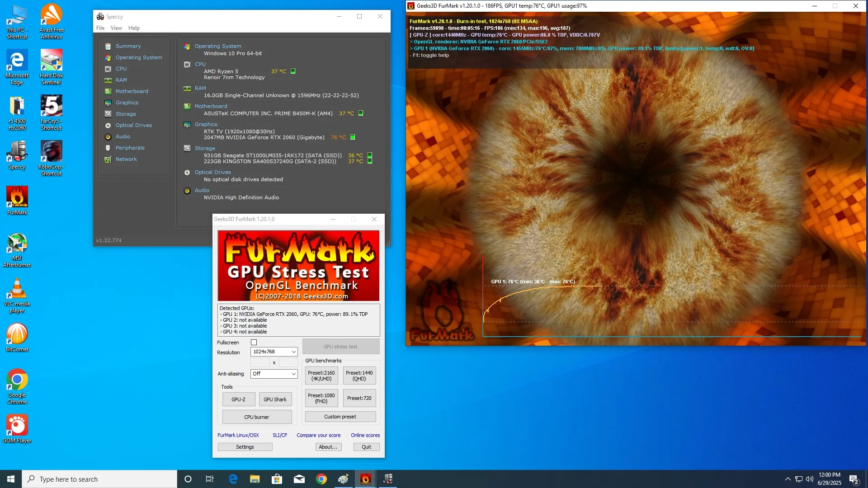This screenshot has height=488, width=868.
Task: Run Preset:1080 (FHD) benchmark
Action: click(321, 398)
